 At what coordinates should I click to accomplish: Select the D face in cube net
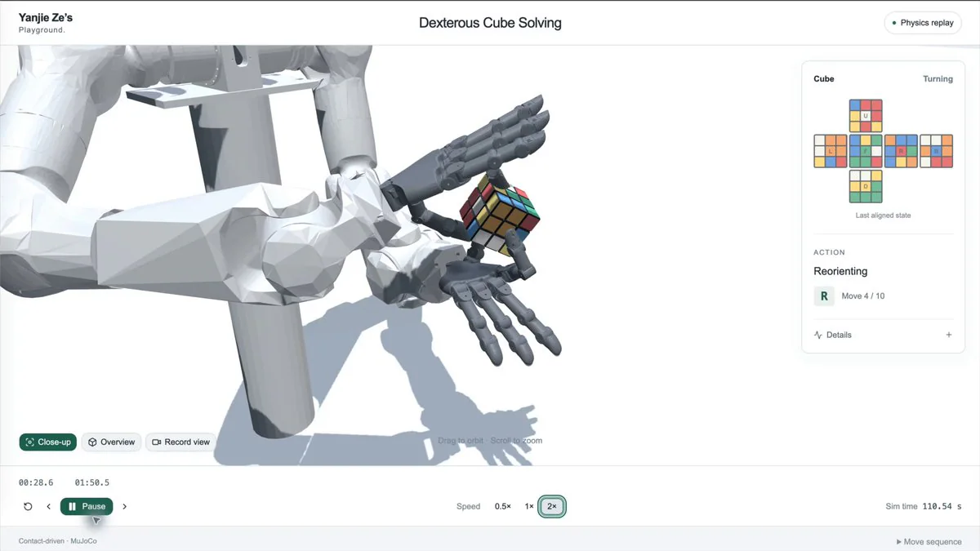[x=866, y=186]
